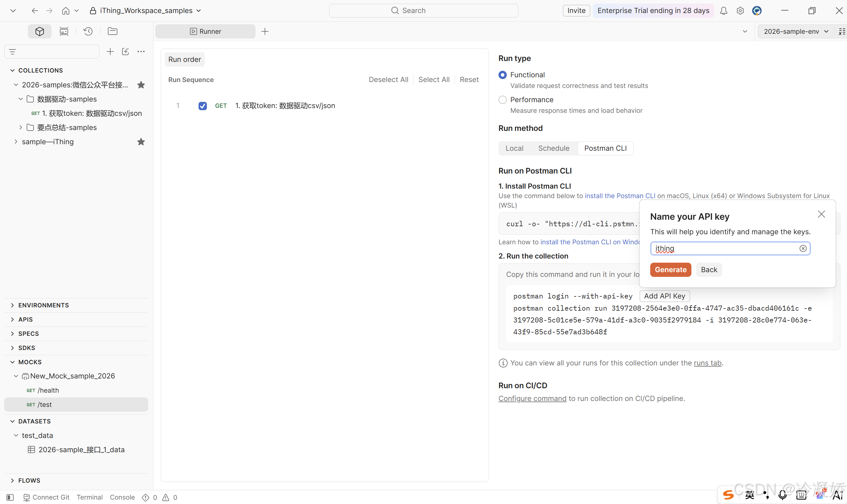Click the keyboard icon in IME bar
Viewport: 847px width, 504px height.
coord(801,495)
